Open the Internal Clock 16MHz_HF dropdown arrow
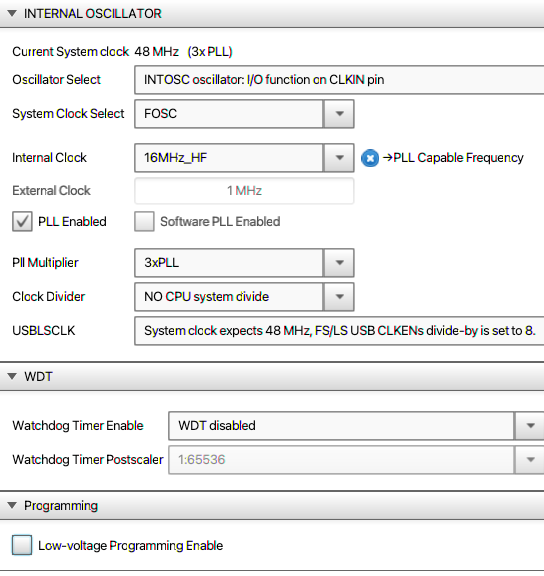Image resolution: width=544 pixels, height=576 pixels. (x=339, y=158)
